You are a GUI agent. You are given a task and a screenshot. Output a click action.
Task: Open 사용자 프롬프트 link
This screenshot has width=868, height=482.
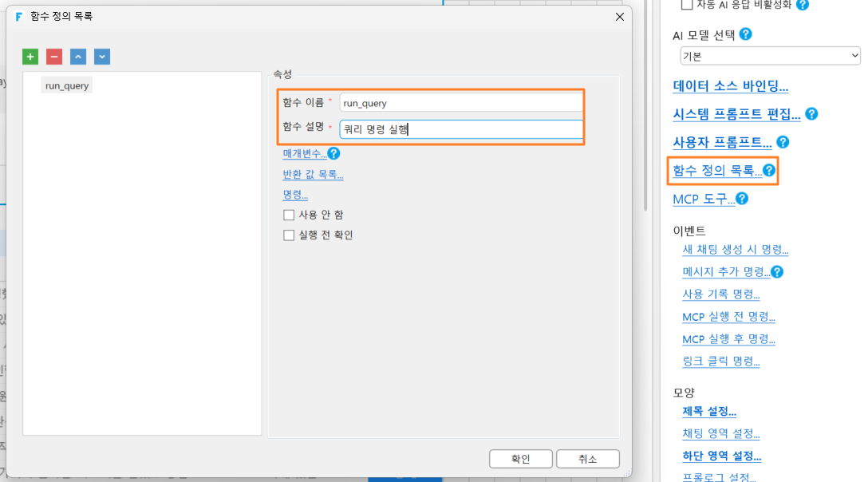point(722,143)
